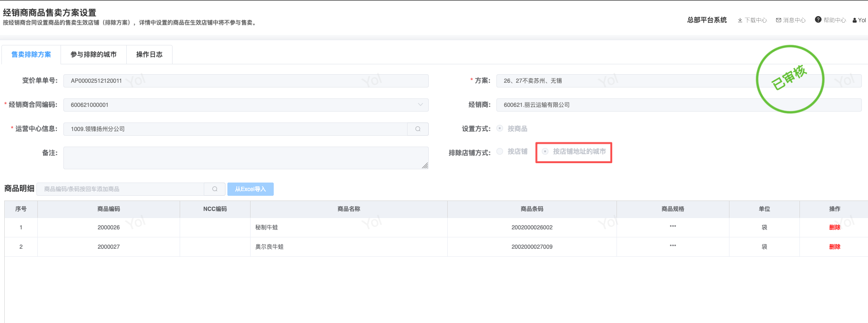Open the 参与排除的城市 tab

94,54
